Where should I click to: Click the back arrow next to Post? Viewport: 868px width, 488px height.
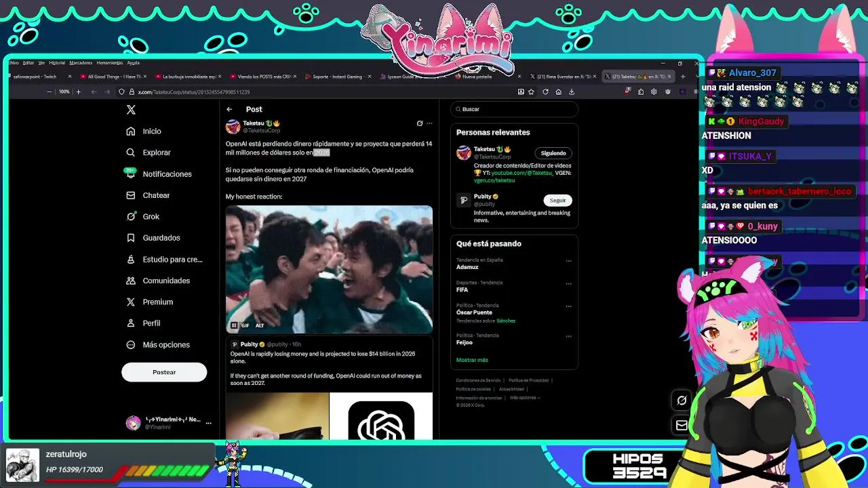click(229, 109)
